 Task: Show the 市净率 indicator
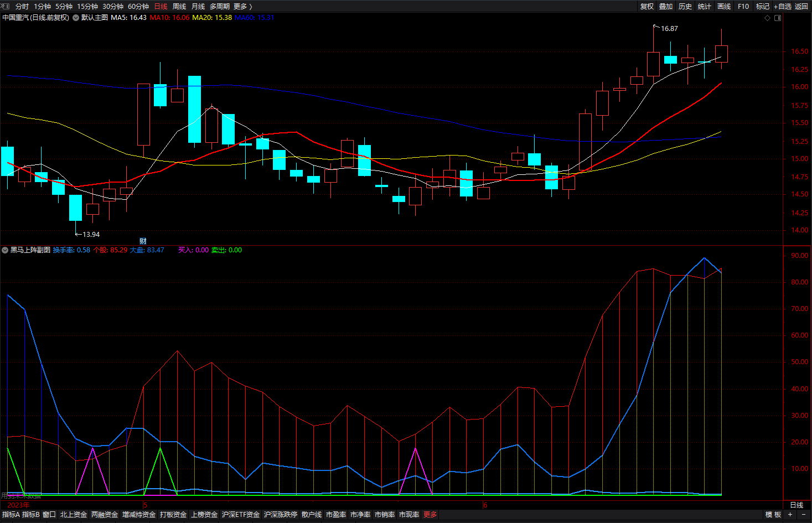tap(360, 515)
